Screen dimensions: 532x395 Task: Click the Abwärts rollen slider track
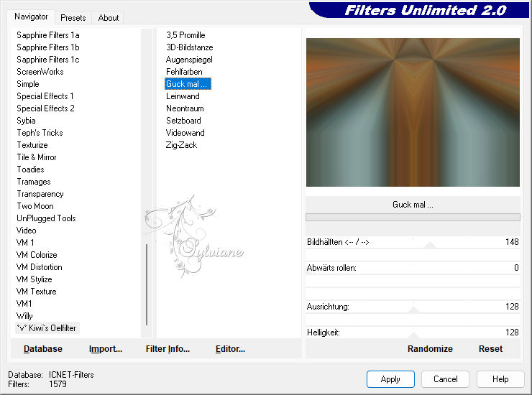[413, 267]
